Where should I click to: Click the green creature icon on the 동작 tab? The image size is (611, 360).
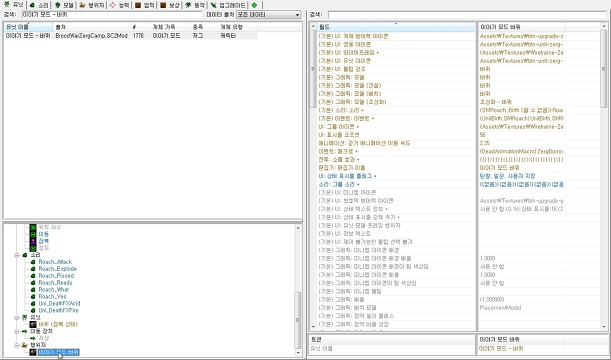[188, 5]
